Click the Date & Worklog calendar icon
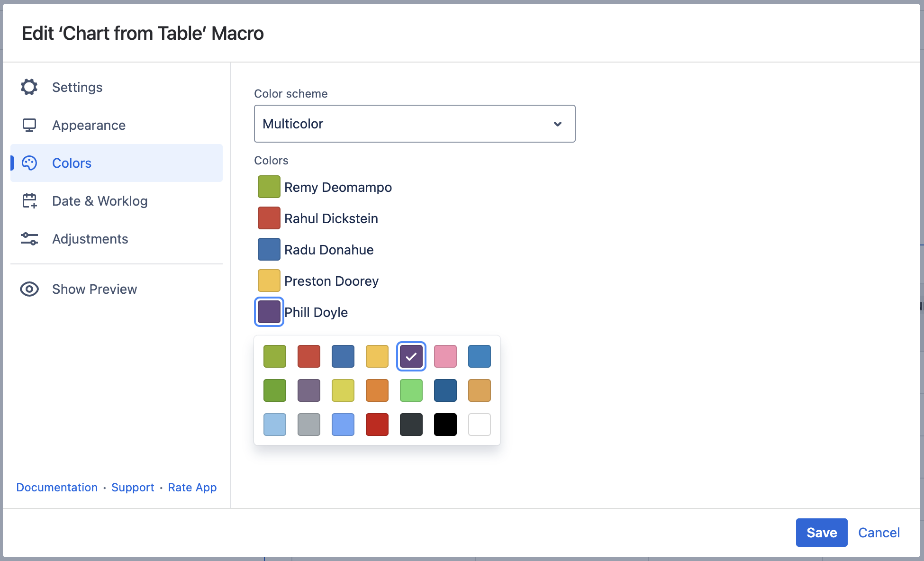The height and width of the screenshot is (561, 924). (29, 201)
